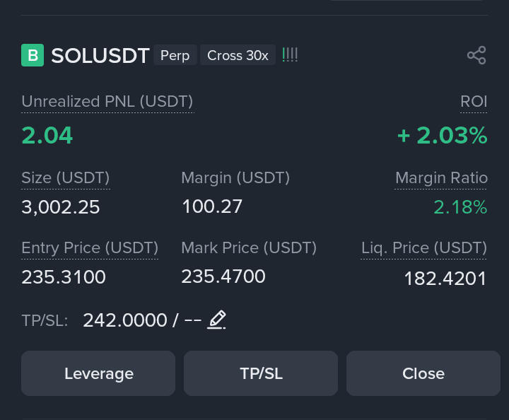Click the 242.0000 take profit value
The height and width of the screenshot is (420, 509).
point(125,320)
